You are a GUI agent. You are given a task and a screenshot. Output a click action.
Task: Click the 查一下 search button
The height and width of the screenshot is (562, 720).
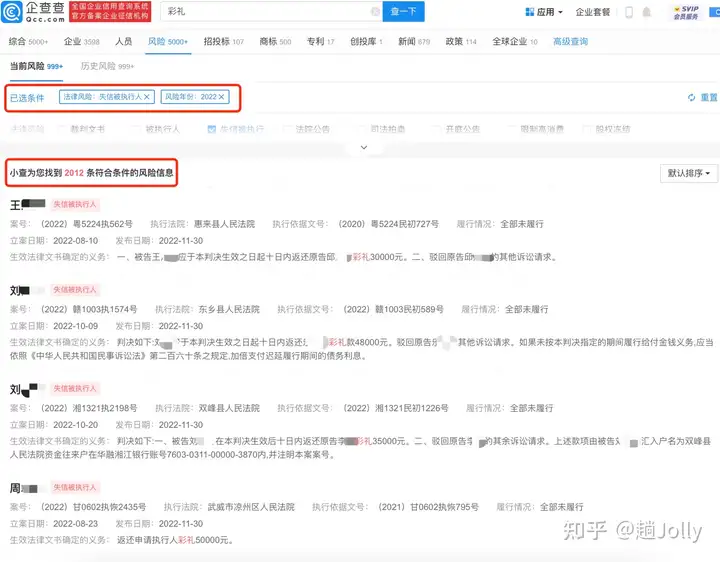pos(403,11)
